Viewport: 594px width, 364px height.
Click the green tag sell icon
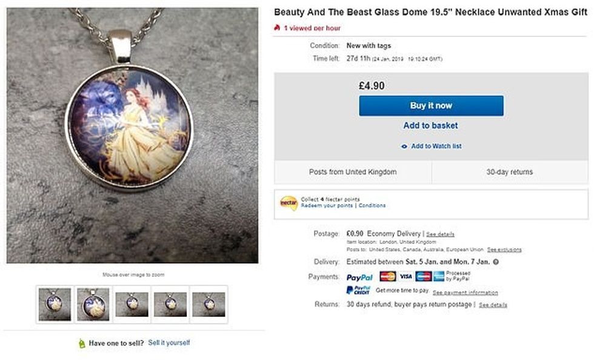(82, 343)
